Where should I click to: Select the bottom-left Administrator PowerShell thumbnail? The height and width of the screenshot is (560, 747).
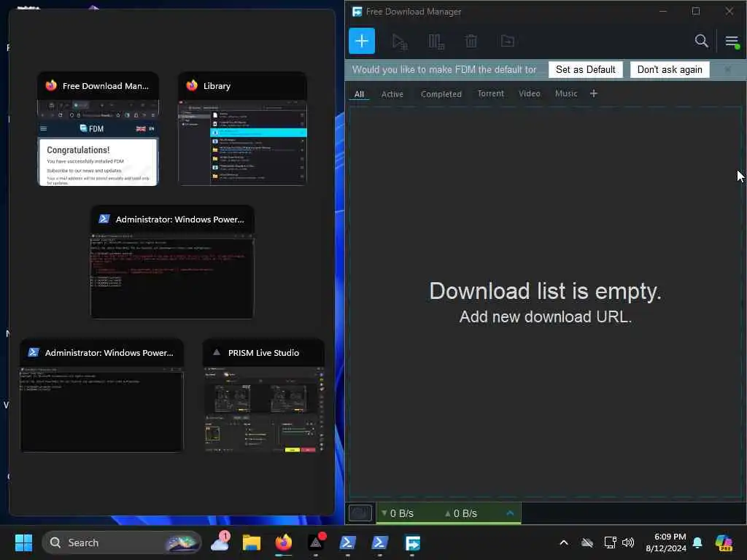[101, 395]
